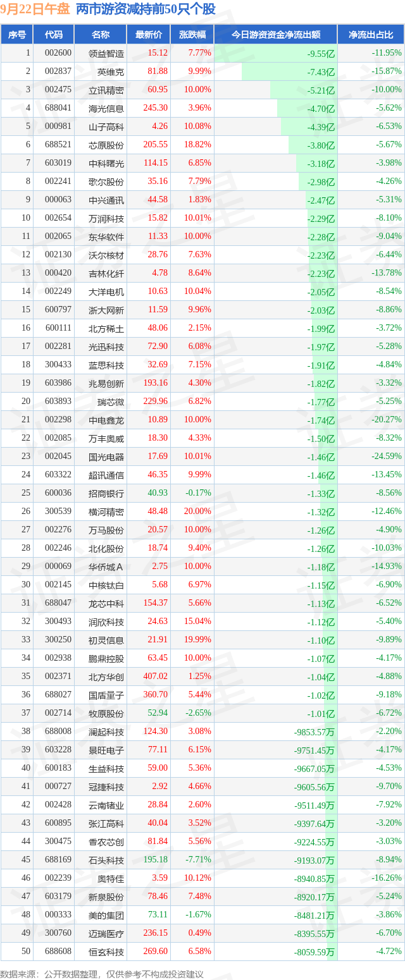Select stock name 北方稀土

coord(107,328)
